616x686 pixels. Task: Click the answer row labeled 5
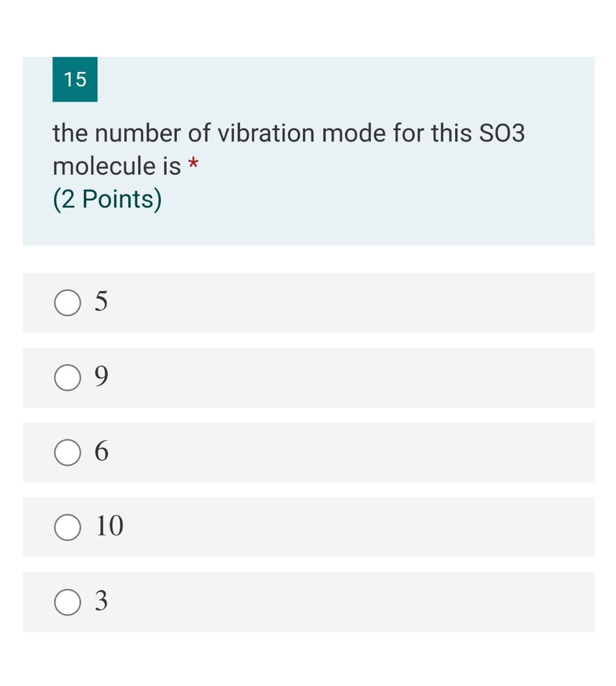[x=308, y=301]
